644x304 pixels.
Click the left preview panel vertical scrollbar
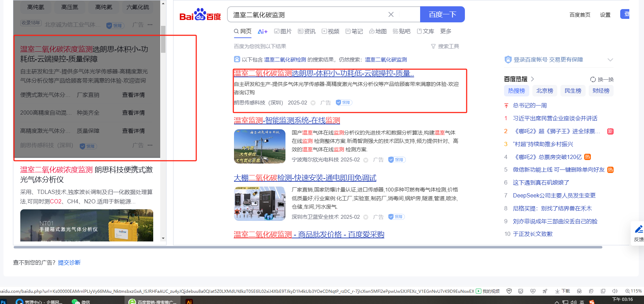(163, 39)
